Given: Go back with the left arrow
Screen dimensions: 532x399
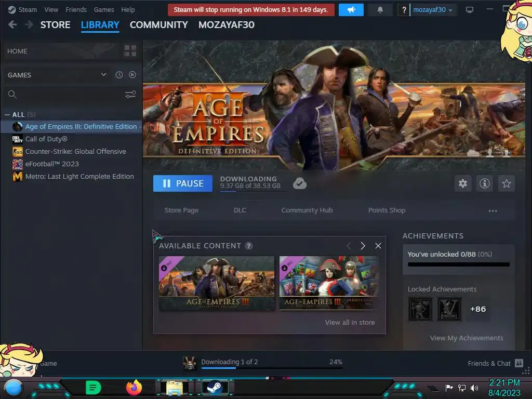Looking at the screenshot, I should [12, 24].
